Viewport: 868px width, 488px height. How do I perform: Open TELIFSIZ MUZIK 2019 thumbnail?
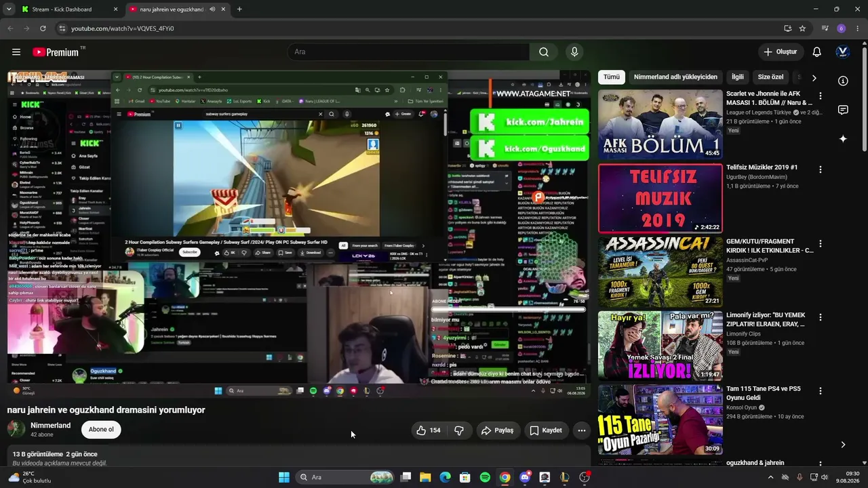pos(660,199)
